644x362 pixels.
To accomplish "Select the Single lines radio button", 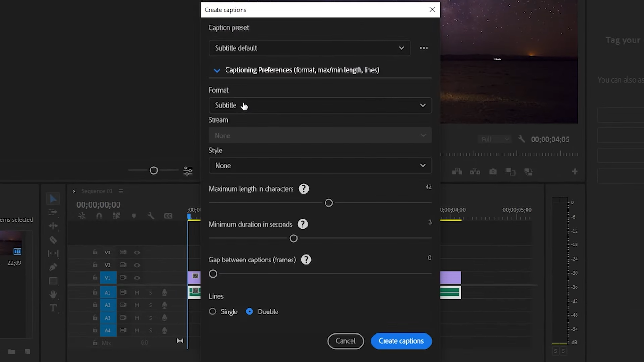I will (213, 311).
